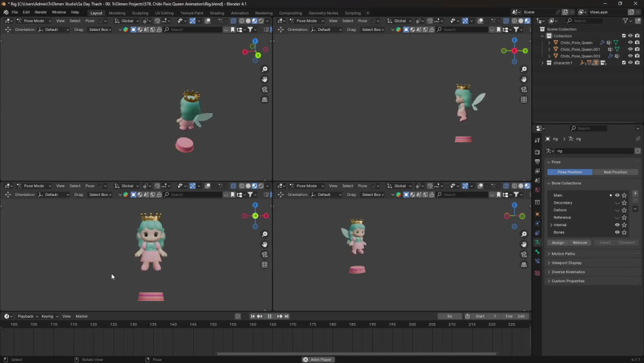
Task: Pin the properties editor context
Action: pos(638,139)
